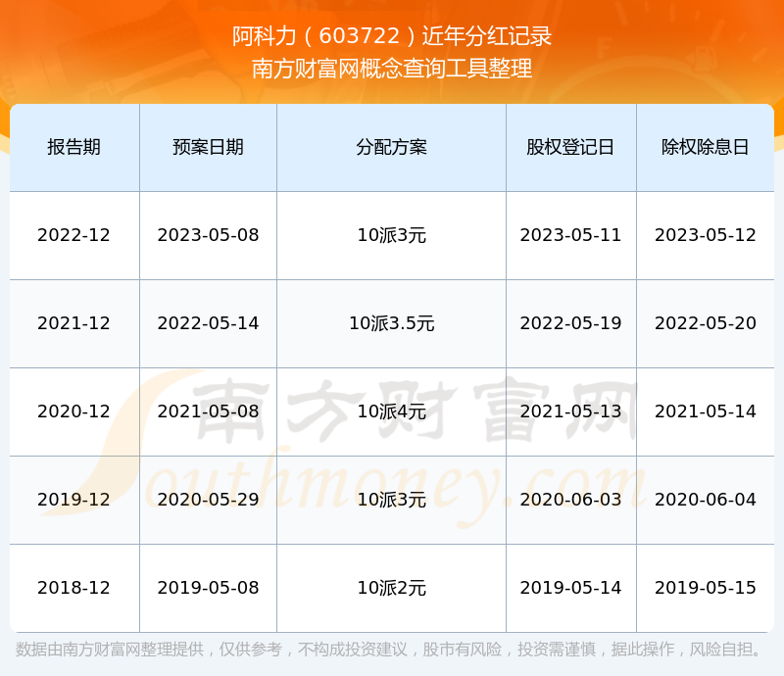The width and height of the screenshot is (784, 676).
Task: Click record date 2023-05-11
Action: point(570,235)
